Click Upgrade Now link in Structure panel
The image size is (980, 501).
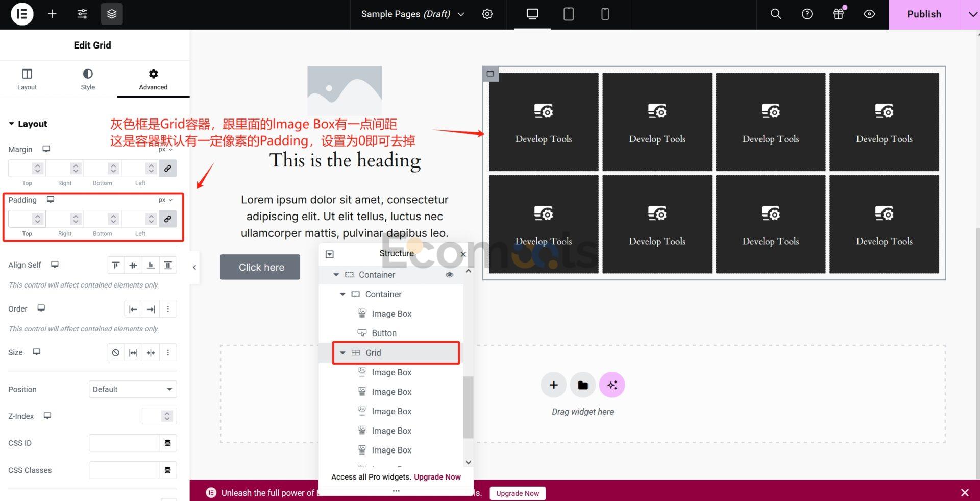[x=437, y=477]
